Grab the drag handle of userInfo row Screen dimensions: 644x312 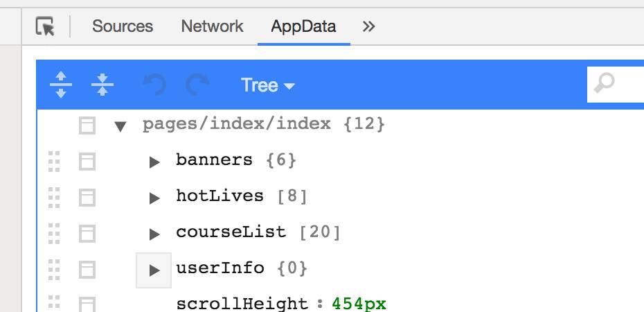[x=54, y=270]
